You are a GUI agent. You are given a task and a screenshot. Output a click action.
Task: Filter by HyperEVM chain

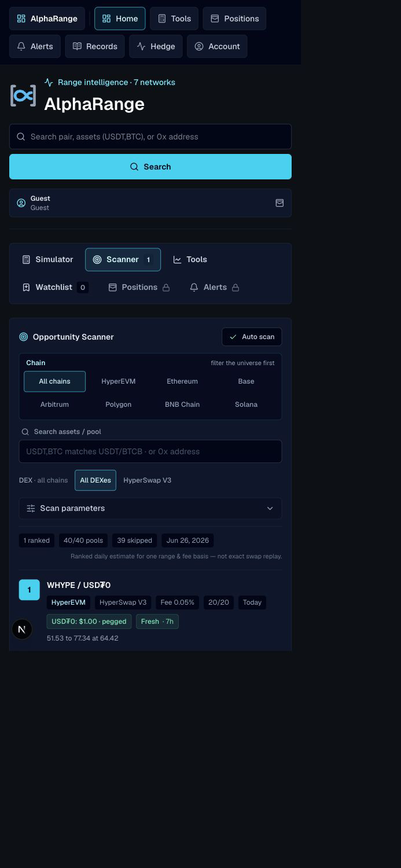[118, 381]
